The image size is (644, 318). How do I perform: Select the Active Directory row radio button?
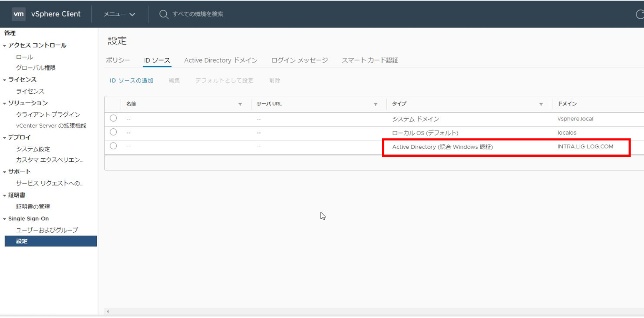coord(113,146)
